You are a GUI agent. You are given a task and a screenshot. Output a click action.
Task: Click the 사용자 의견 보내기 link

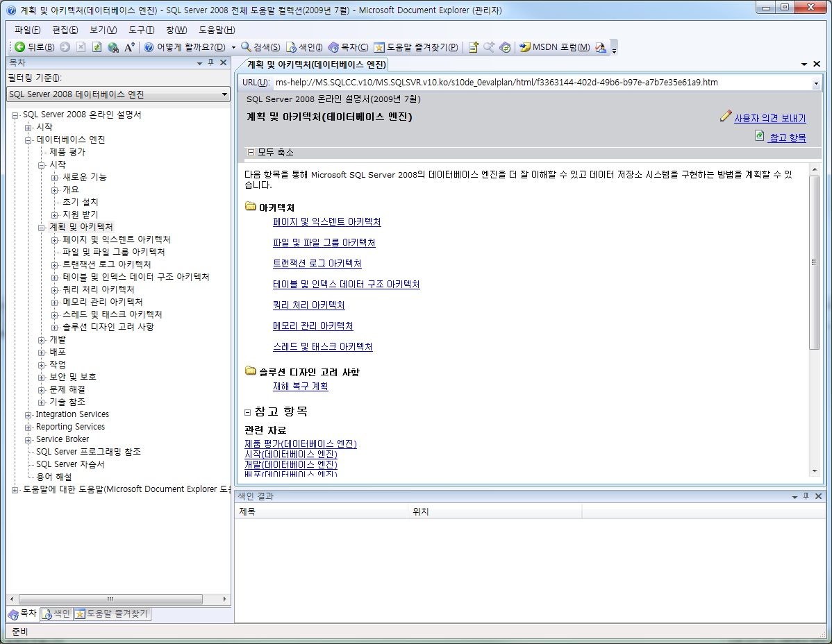[x=769, y=118]
